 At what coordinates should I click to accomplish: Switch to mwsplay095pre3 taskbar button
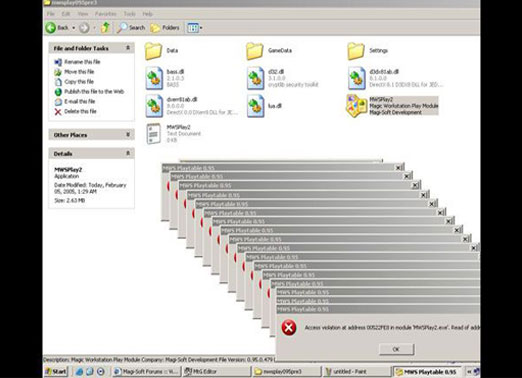[x=287, y=371]
